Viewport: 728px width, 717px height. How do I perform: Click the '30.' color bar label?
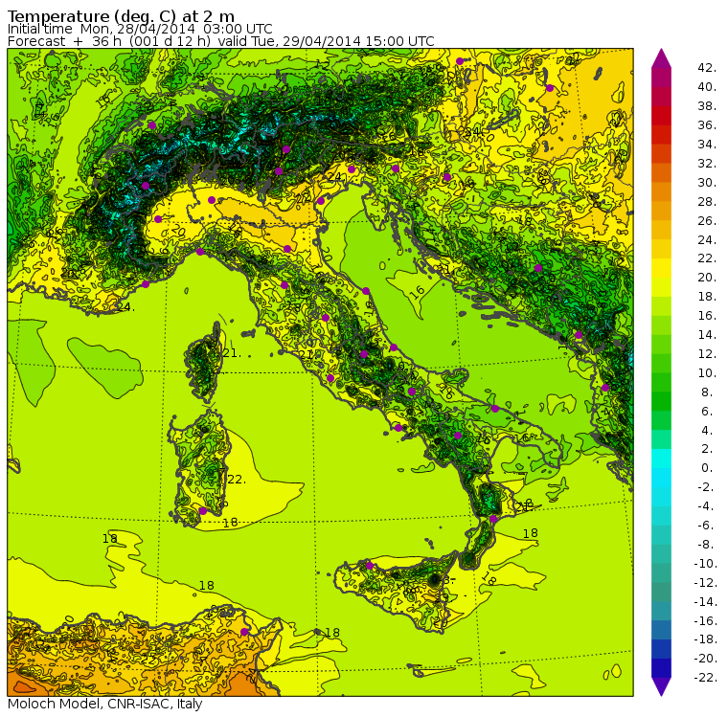tap(707, 183)
